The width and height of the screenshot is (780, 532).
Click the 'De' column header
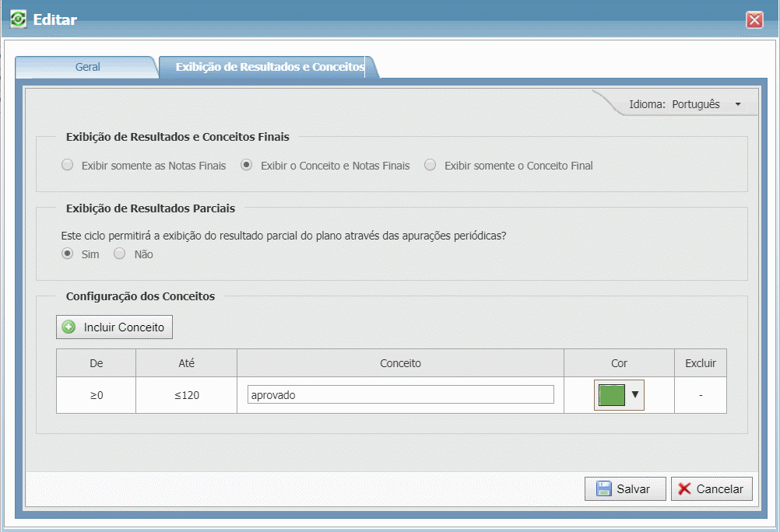pos(96,363)
